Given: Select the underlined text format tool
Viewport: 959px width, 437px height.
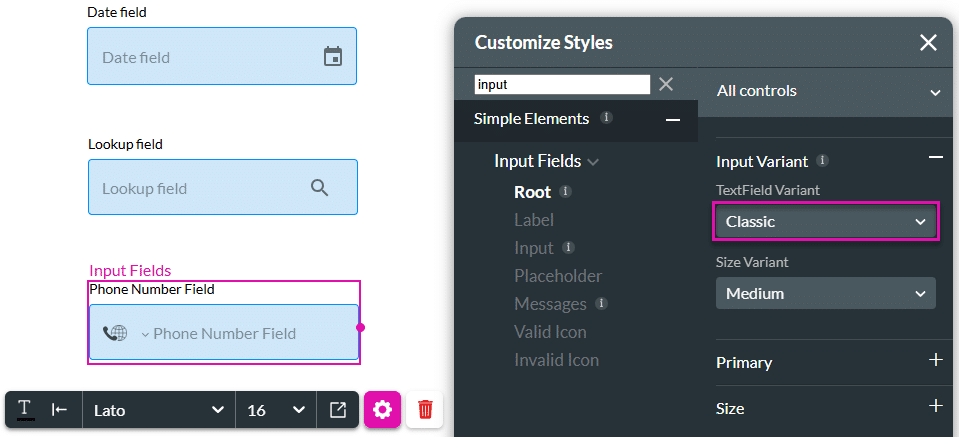Looking at the screenshot, I should [25, 410].
